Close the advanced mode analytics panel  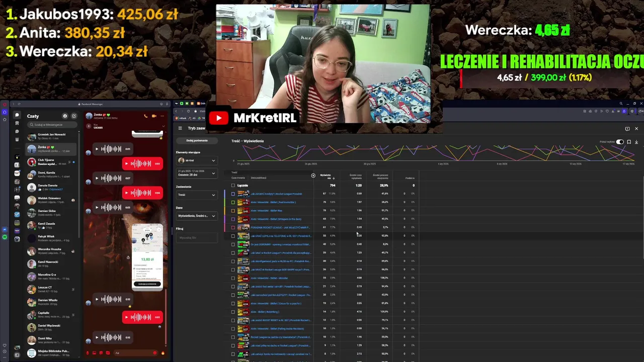point(636,129)
